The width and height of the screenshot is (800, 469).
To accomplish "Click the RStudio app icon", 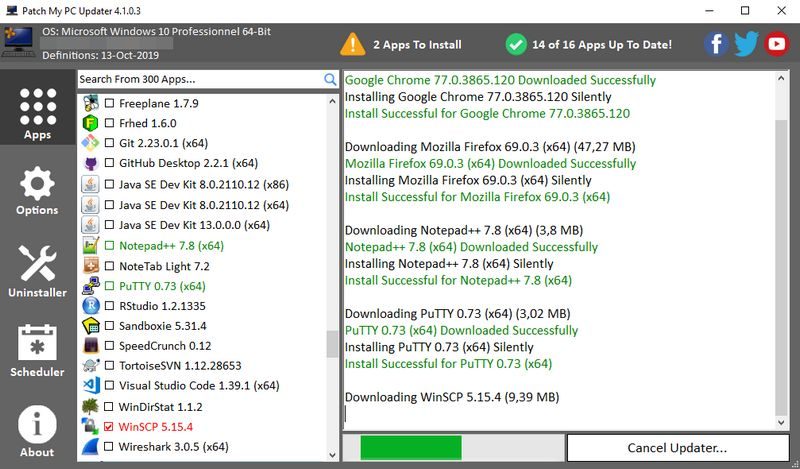I will point(90,306).
